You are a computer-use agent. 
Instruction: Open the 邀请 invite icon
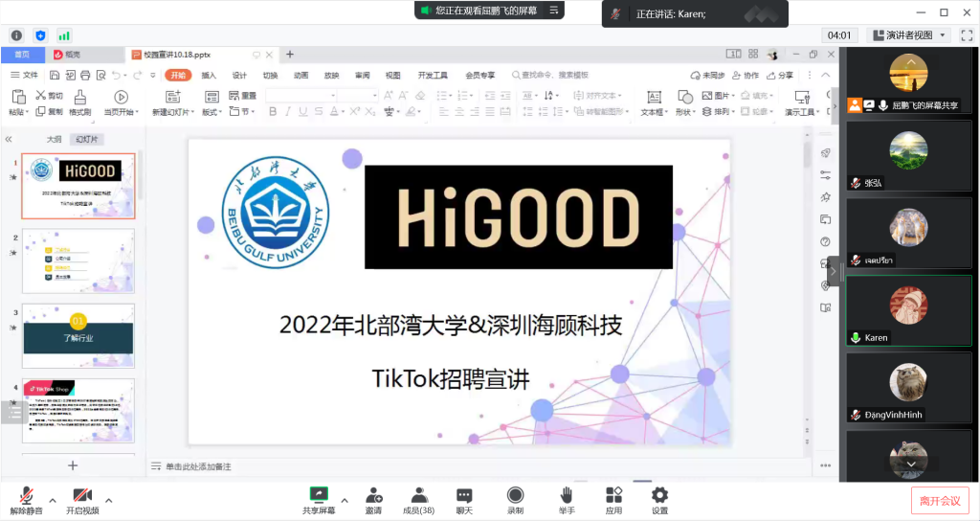(373, 499)
